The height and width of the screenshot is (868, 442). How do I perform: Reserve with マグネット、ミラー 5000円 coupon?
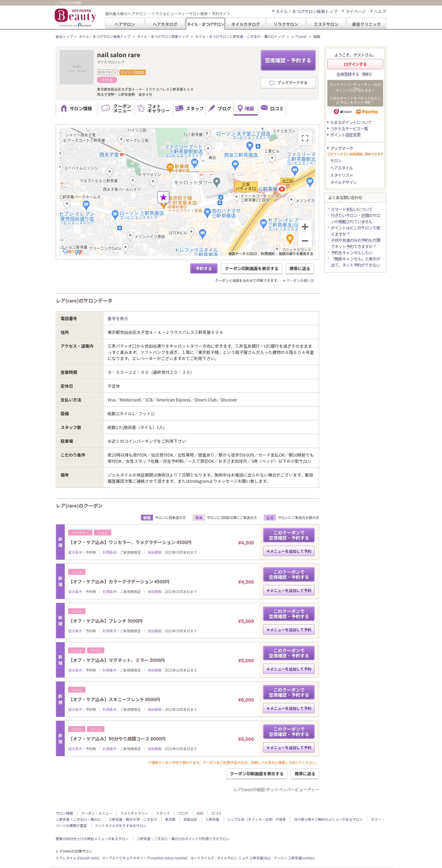[x=289, y=653]
